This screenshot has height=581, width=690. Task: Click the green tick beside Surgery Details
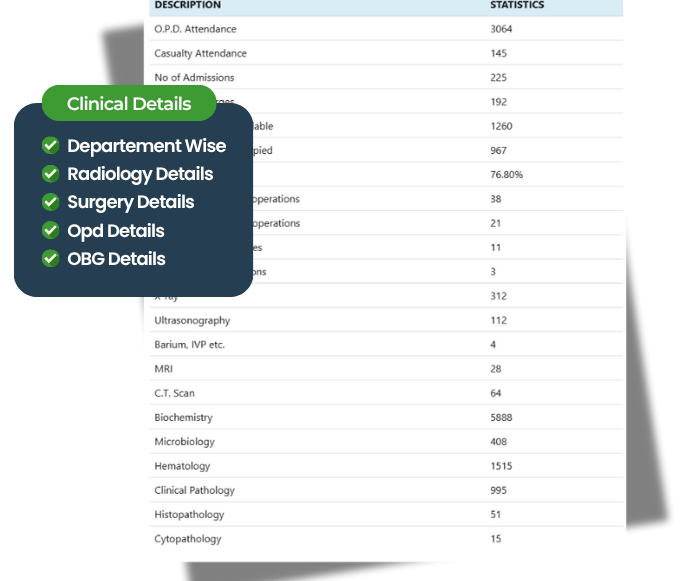click(51, 202)
